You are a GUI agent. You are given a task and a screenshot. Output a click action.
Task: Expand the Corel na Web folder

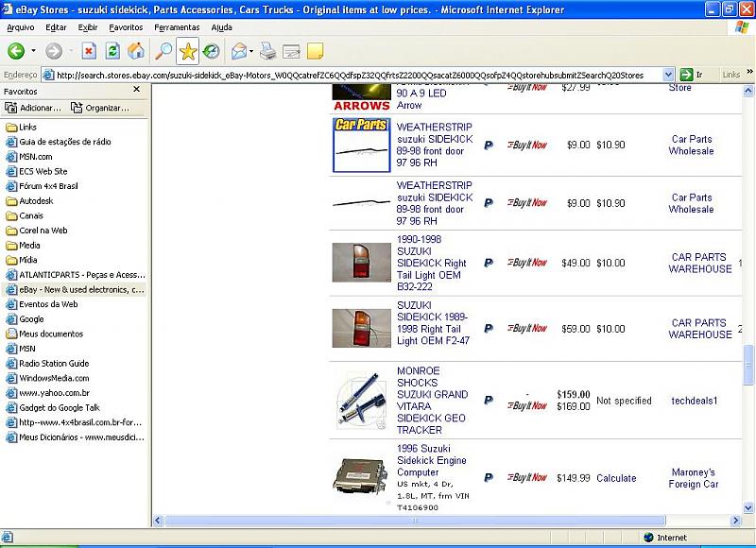[x=37, y=231]
